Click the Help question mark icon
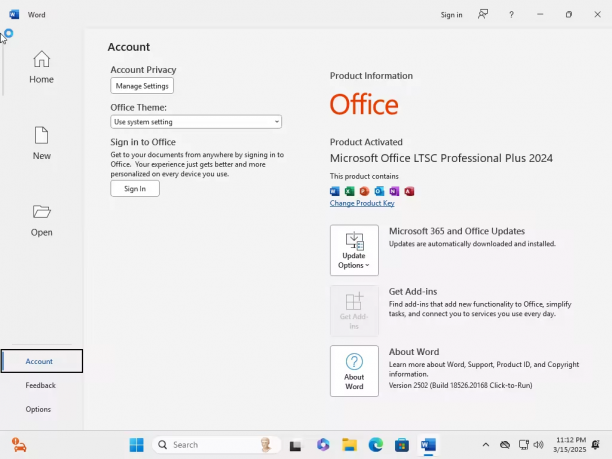 click(511, 15)
